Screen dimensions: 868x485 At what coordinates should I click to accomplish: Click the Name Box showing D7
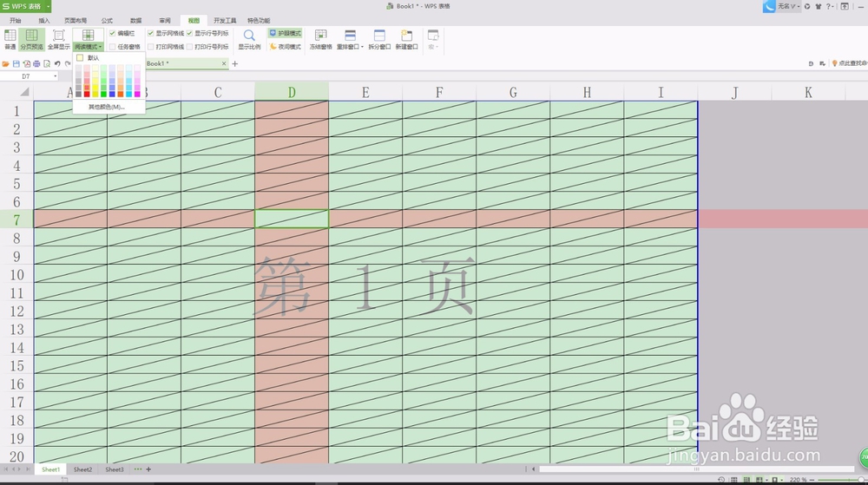26,76
